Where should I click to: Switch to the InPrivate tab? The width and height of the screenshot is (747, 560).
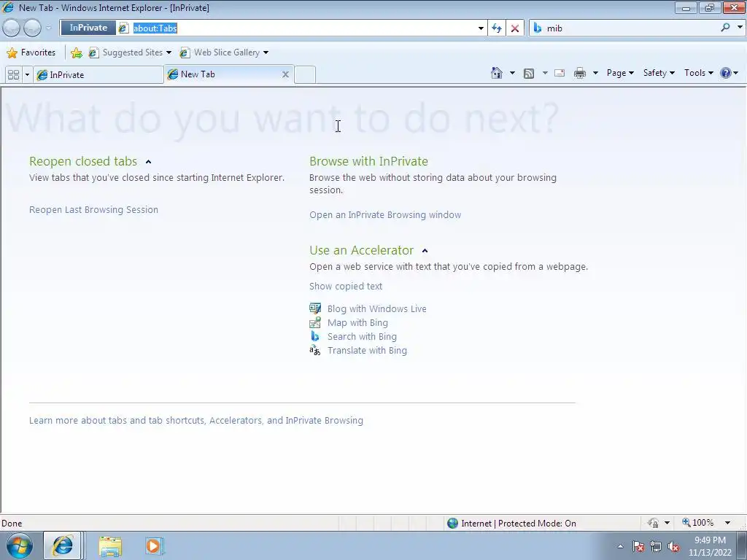coord(98,75)
